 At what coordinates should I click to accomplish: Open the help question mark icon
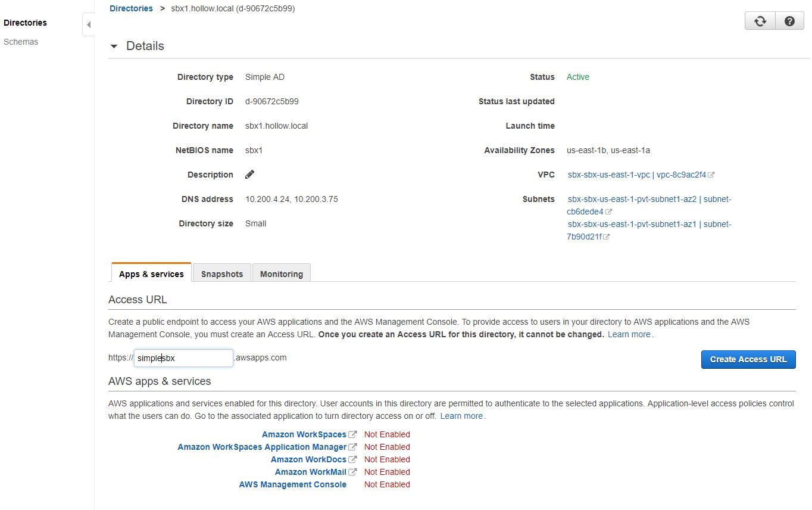click(789, 21)
